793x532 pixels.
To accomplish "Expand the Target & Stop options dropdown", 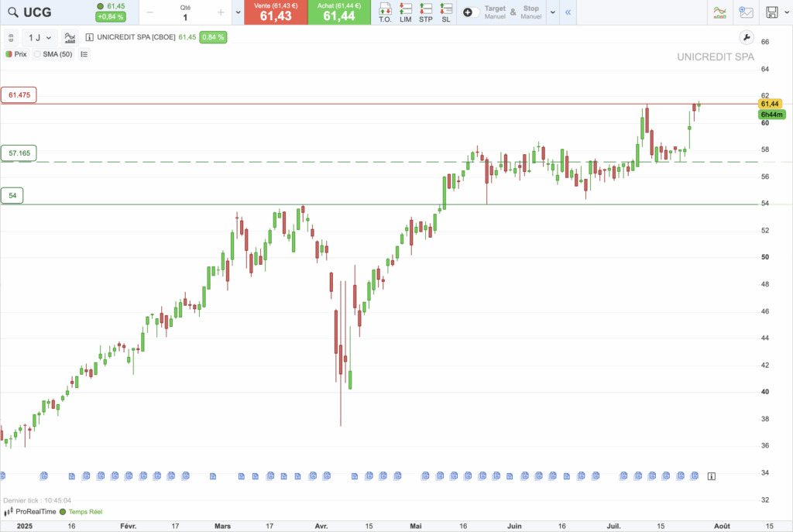I will coord(553,12).
